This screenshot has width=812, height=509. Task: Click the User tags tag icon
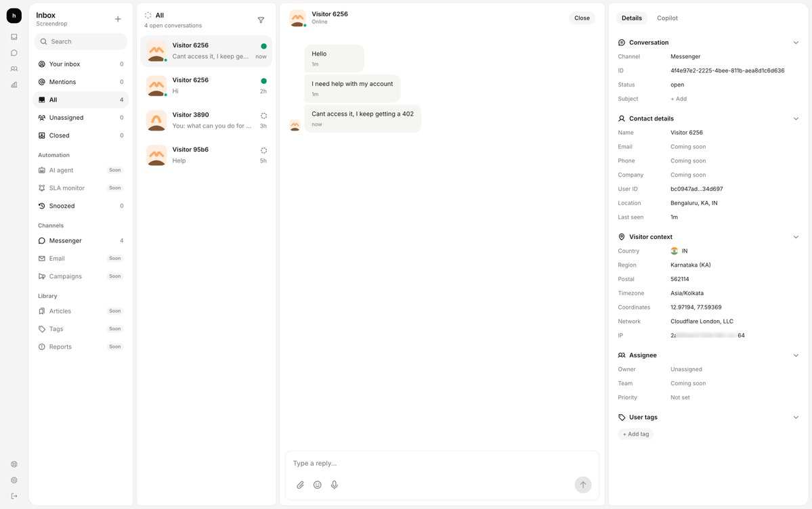click(622, 418)
